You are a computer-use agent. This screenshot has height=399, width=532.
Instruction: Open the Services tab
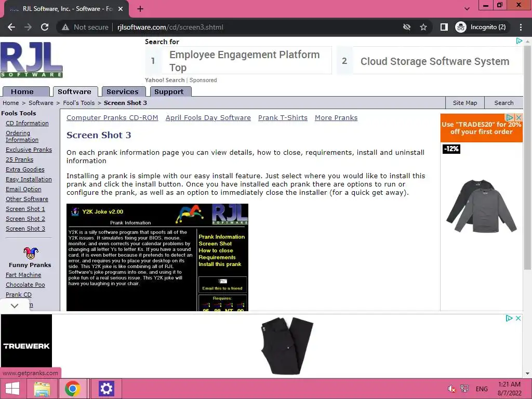tap(124, 91)
